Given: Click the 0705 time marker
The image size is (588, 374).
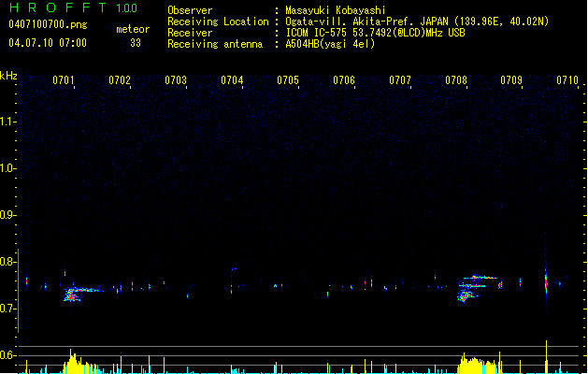Looking at the screenshot, I should [x=288, y=80].
